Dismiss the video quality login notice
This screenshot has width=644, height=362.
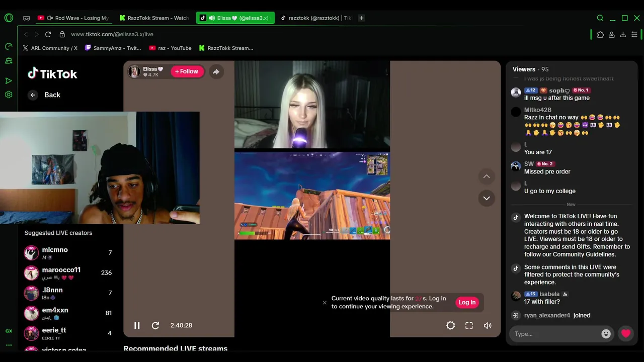click(x=325, y=302)
